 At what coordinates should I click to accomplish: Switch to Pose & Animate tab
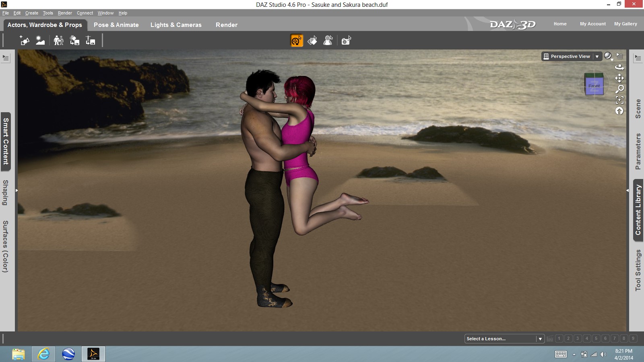(x=116, y=25)
